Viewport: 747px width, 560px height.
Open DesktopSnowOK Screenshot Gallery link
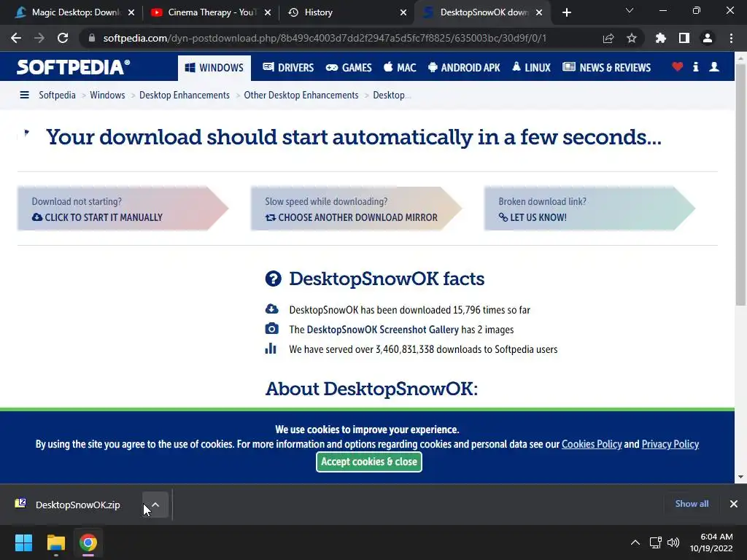382,330
